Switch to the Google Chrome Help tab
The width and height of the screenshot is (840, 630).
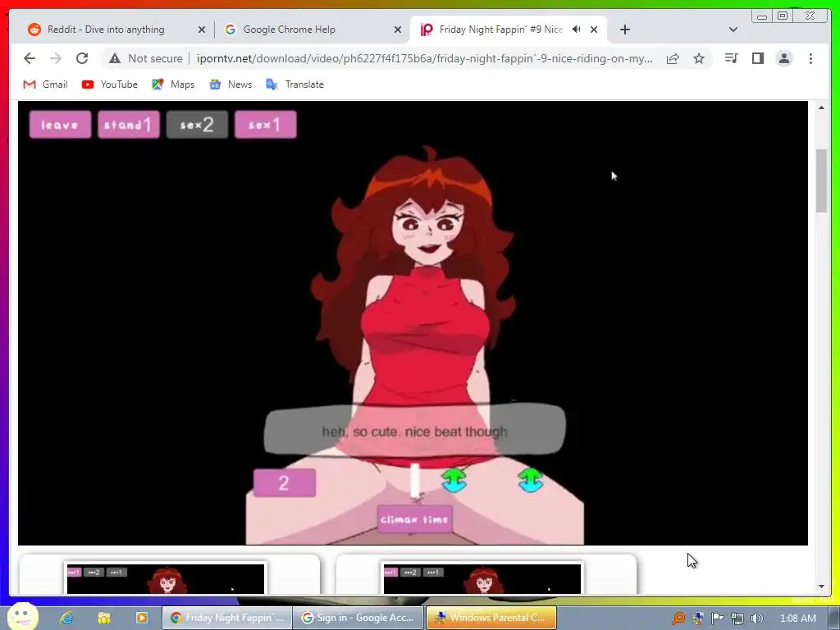pos(313,30)
